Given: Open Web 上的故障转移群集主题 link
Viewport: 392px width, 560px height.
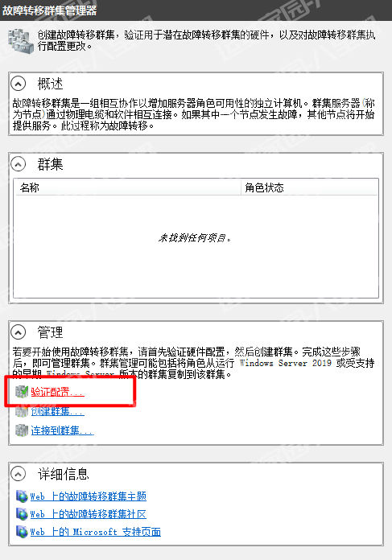Looking at the screenshot, I should [x=89, y=496].
